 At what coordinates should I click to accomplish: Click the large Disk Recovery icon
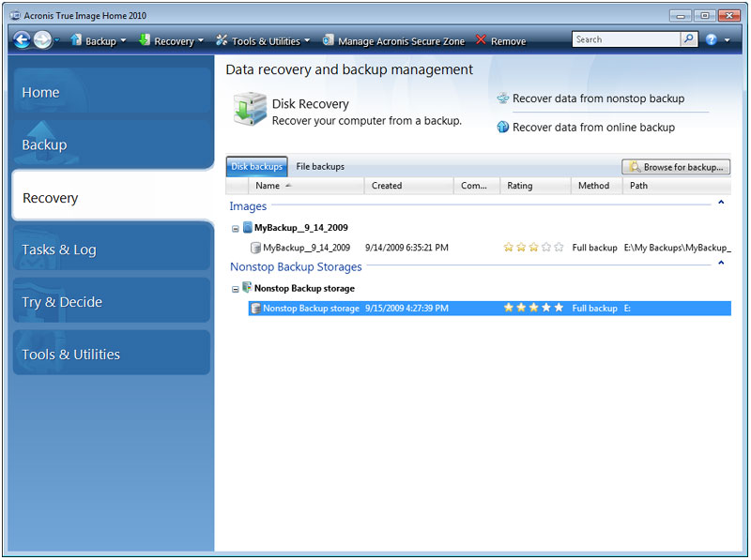pos(250,110)
